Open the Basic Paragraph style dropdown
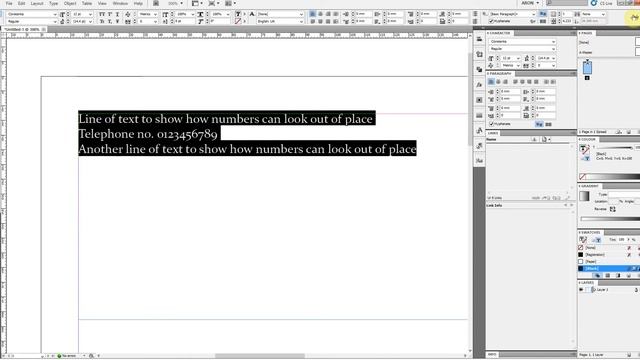Viewport: 640px width, 360px height. coord(512,14)
